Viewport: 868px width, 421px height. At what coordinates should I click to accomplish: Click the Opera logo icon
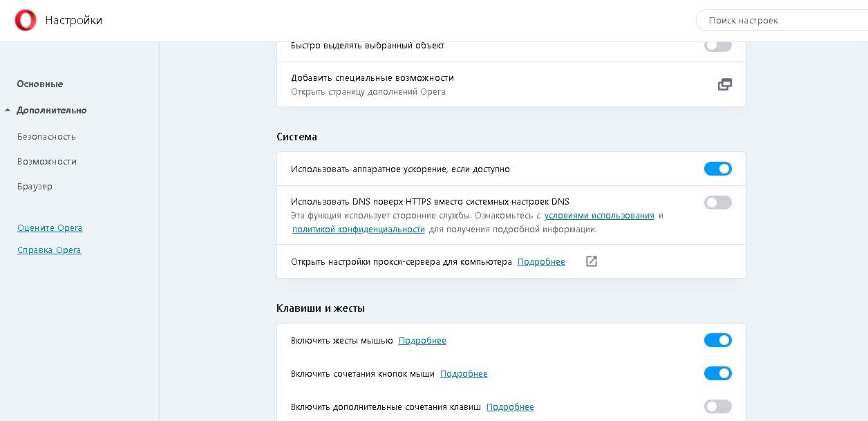pyautogui.click(x=26, y=21)
